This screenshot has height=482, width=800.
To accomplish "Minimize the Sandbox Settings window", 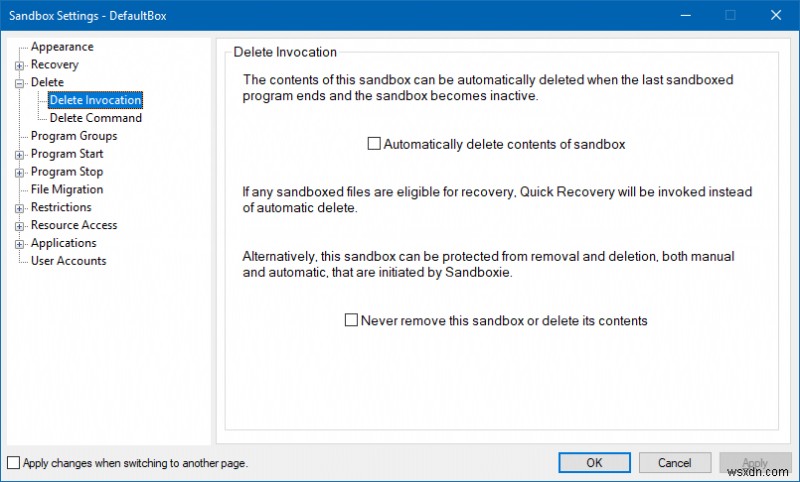I will click(685, 15).
